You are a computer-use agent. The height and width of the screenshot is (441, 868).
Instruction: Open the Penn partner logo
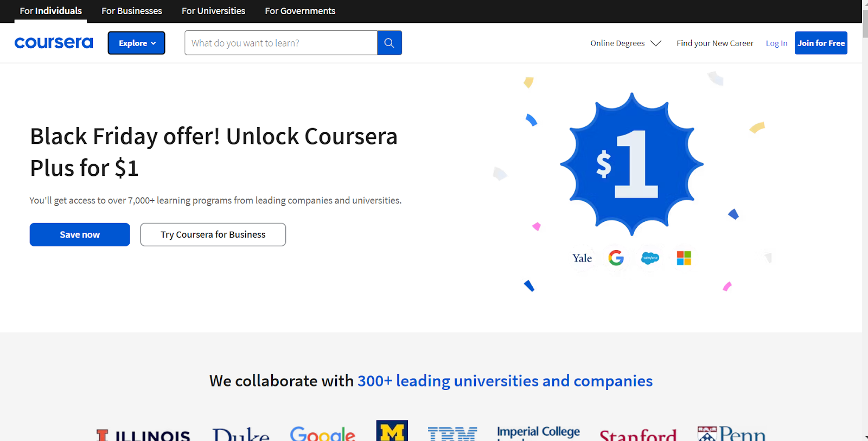732,433
